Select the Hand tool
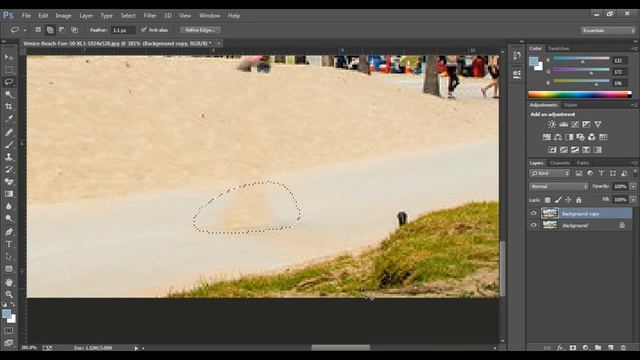 click(9, 282)
